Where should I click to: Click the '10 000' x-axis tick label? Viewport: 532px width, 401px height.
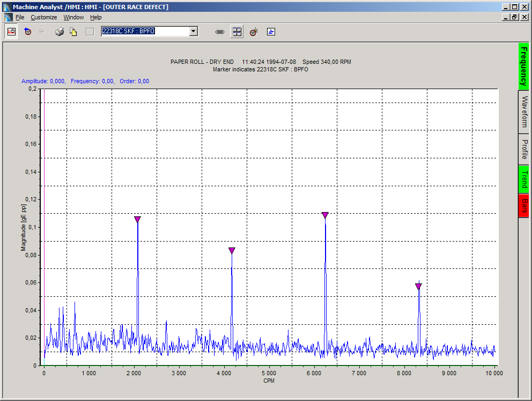pyautogui.click(x=494, y=373)
